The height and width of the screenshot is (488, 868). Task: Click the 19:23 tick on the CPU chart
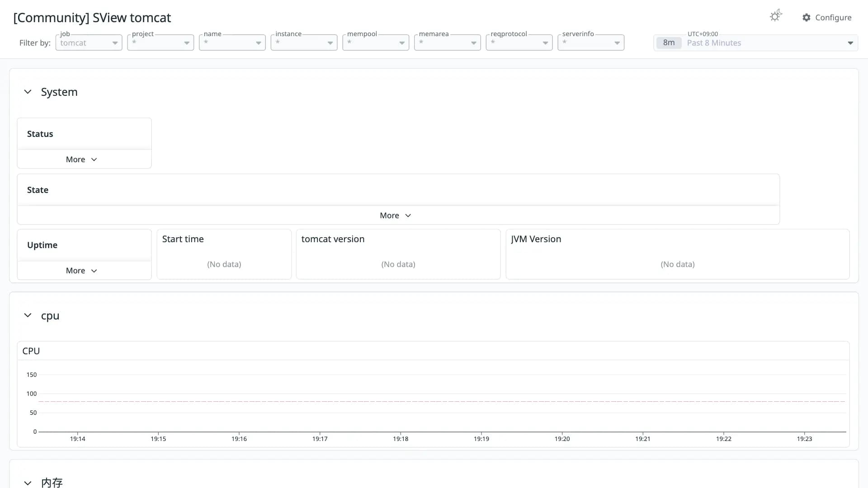(804, 439)
